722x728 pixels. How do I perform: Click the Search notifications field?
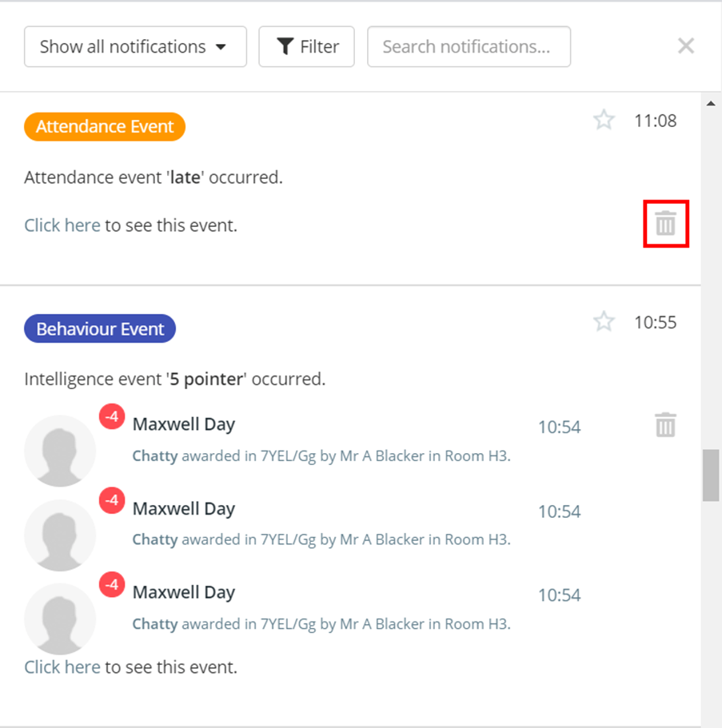pyautogui.click(x=469, y=46)
